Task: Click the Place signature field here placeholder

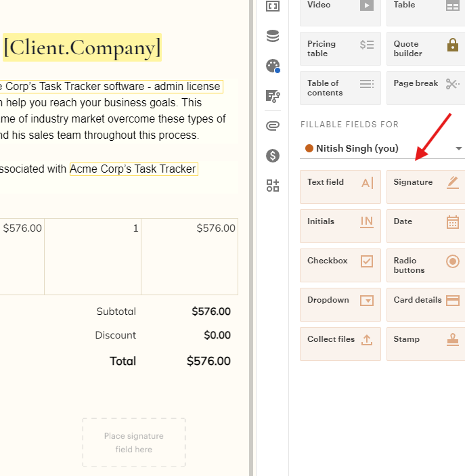Action: tap(134, 442)
